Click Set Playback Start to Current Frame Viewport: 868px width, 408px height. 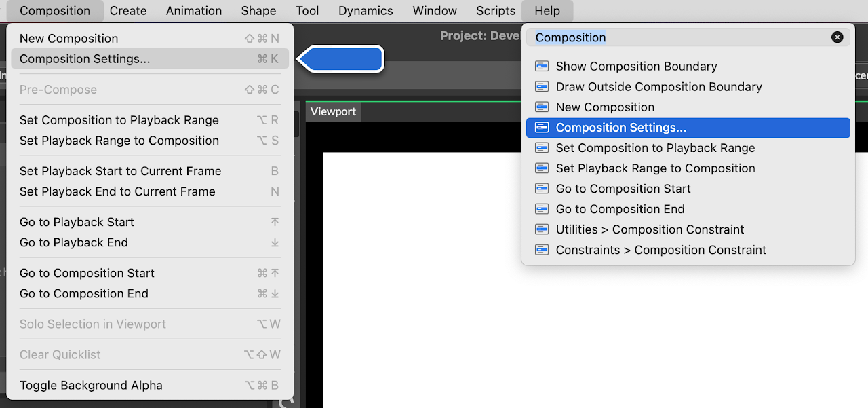tap(120, 171)
